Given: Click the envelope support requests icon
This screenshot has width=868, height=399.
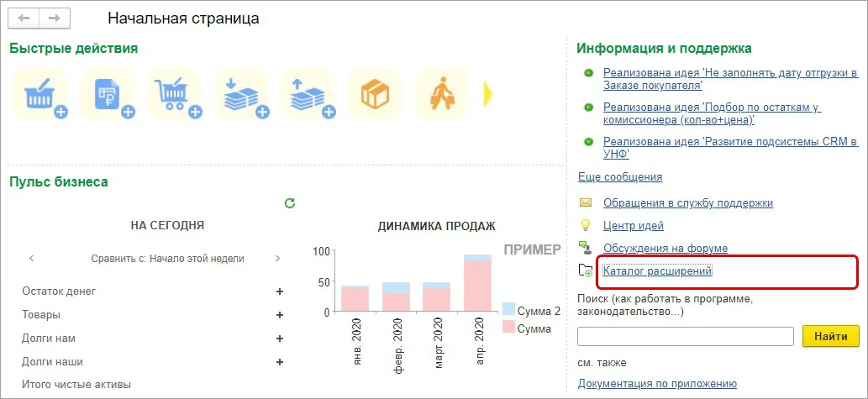Looking at the screenshot, I should [x=586, y=202].
